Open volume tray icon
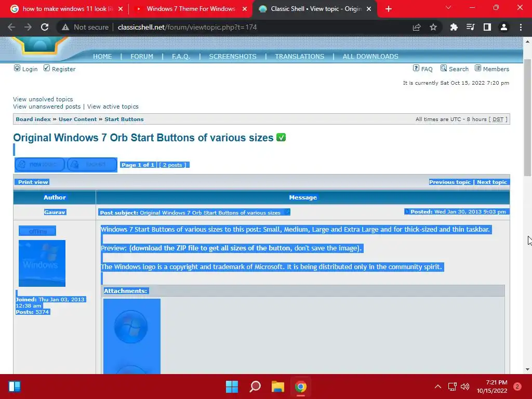The width and height of the screenshot is (532, 399). [x=465, y=387]
